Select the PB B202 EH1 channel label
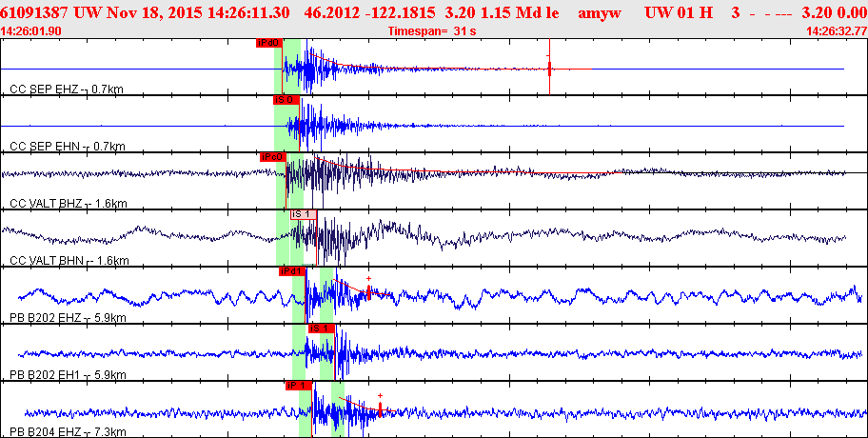 pyautogui.click(x=69, y=375)
